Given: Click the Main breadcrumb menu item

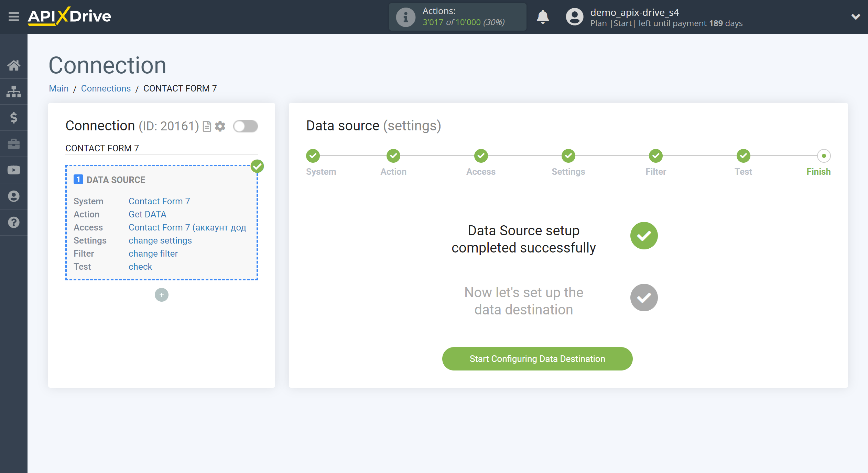Looking at the screenshot, I should (x=59, y=88).
